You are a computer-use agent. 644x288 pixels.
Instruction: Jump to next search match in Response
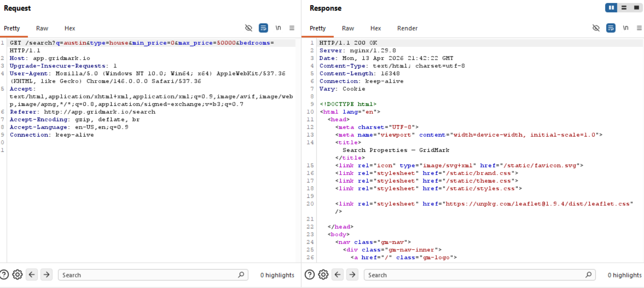[x=352, y=275]
